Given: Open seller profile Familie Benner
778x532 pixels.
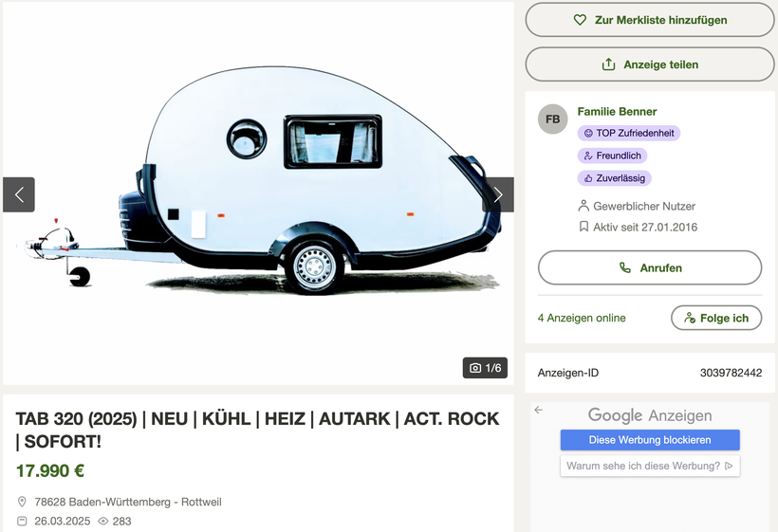Looking at the screenshot, I should pos(617,111).
